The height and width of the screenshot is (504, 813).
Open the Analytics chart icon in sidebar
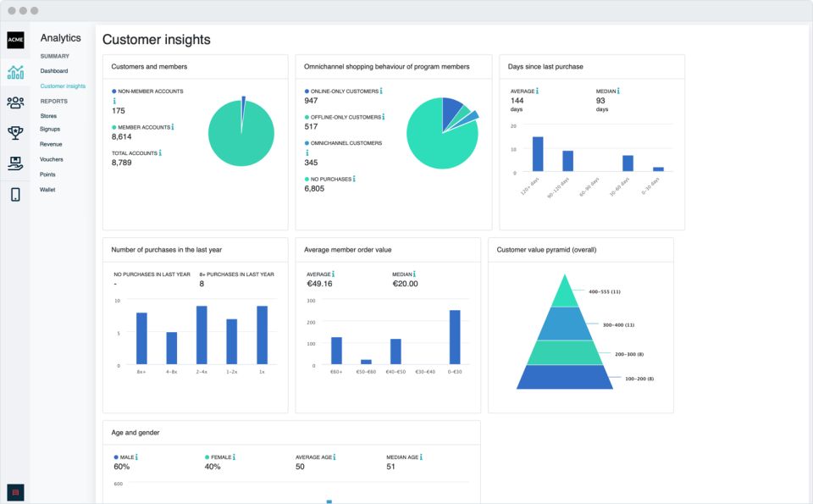pyautogui.click(x=15, y=72)
